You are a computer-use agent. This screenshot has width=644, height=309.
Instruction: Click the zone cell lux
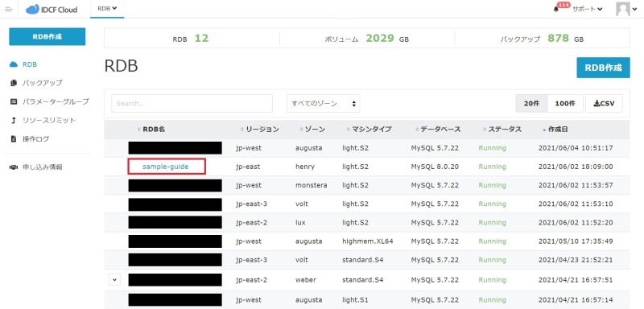[x=300, y=222]
